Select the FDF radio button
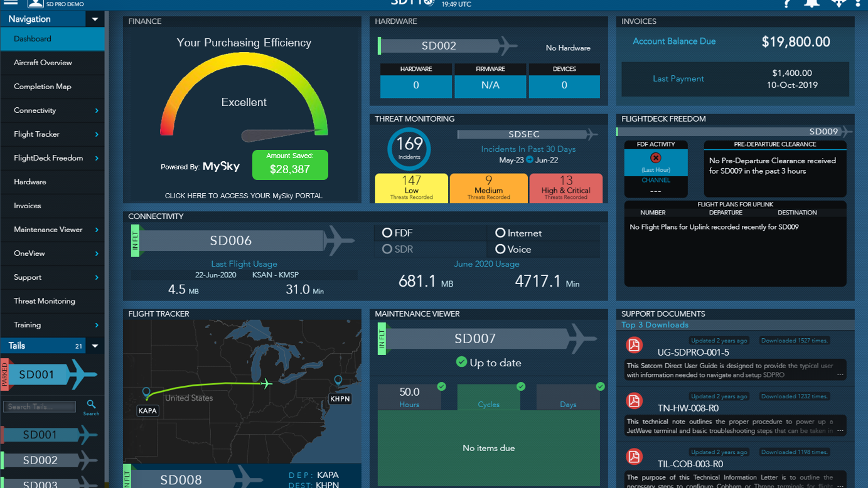This screenshot has width=868, height=488. 387,233
